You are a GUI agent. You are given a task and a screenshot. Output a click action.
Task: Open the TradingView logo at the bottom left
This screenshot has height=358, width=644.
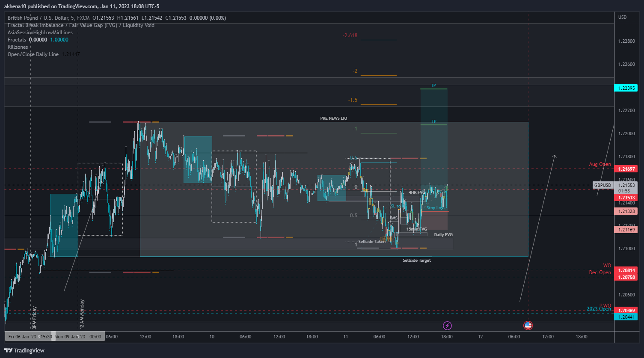[24, 350]
